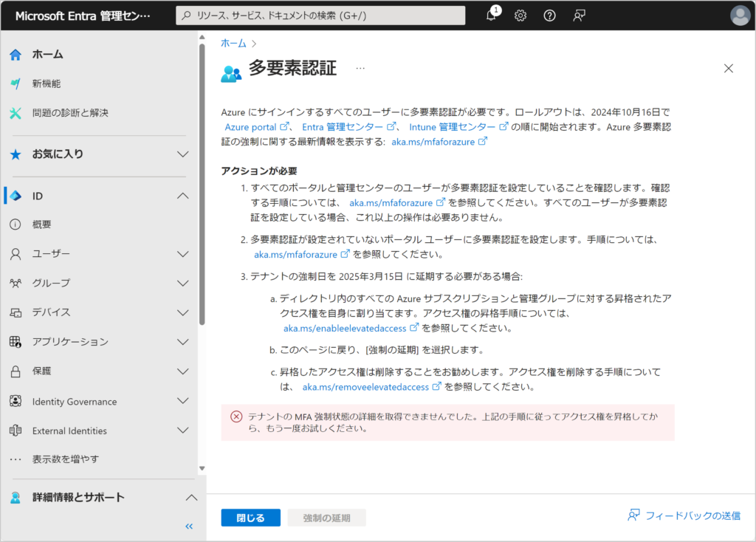
Task: Open the Entra 管理センター link
Action: 349,127
